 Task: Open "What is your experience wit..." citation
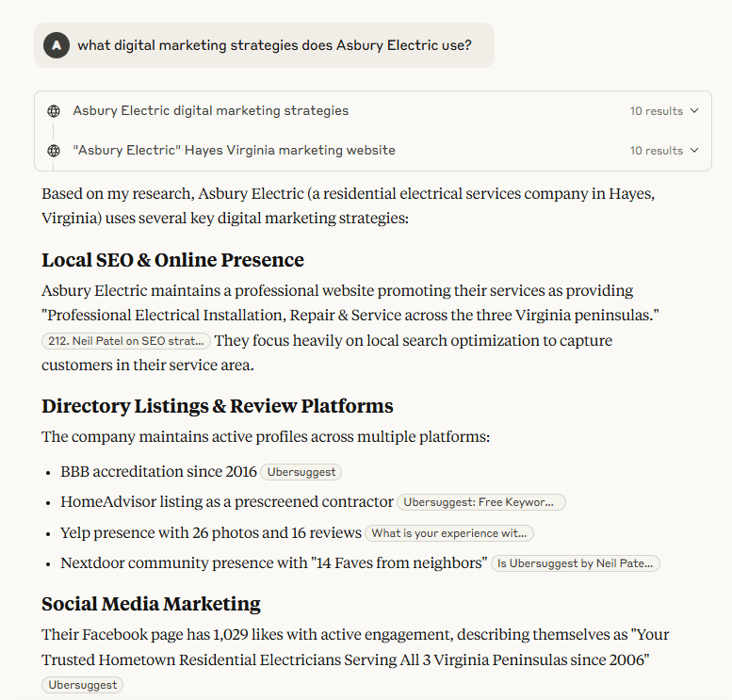click(x=449, y=533)
